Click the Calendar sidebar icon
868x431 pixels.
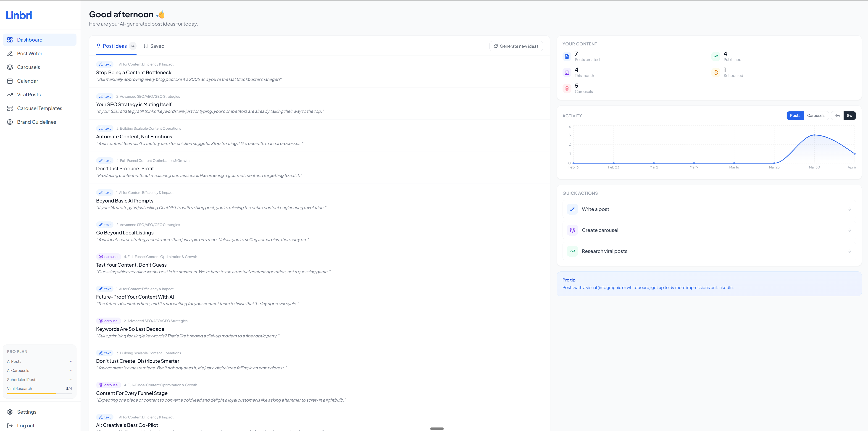point(10,81)
